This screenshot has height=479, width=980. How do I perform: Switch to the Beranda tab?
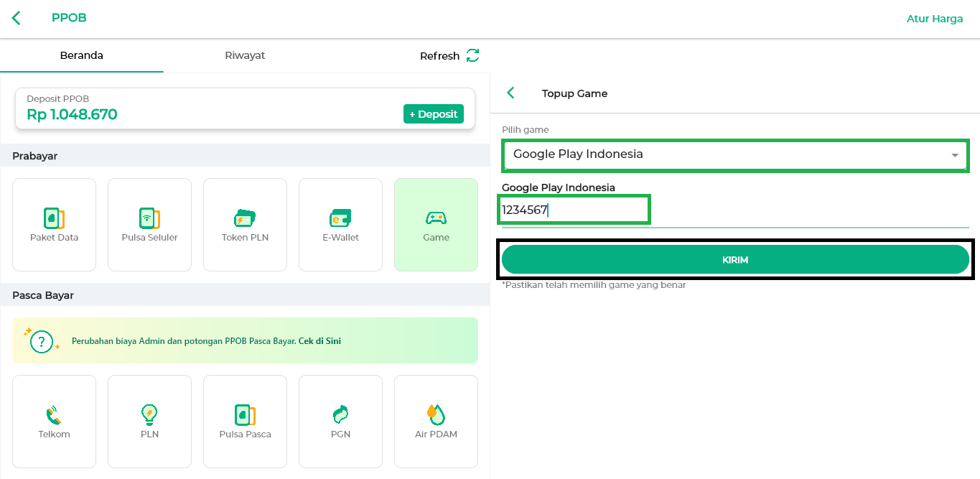click(x=81, y=55)
